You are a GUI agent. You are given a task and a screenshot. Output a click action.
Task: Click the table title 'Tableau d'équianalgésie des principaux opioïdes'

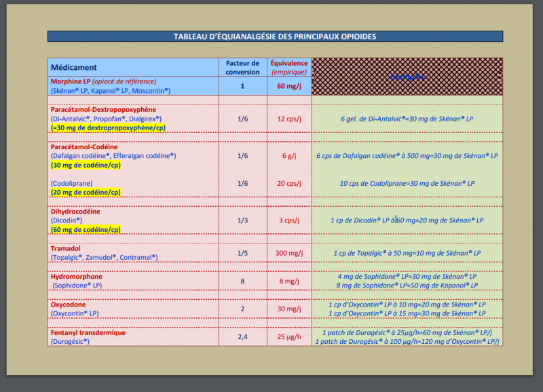tap(275, 36)
